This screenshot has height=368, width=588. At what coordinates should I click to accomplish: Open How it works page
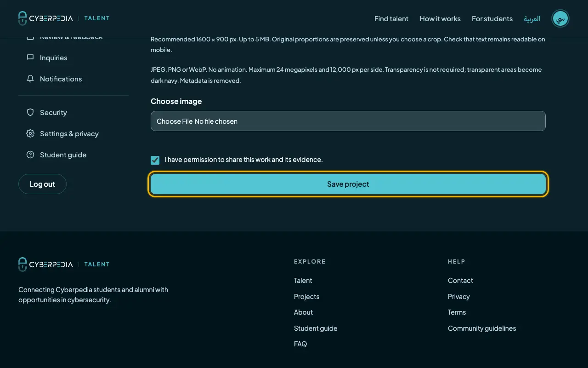coord(440,18)
